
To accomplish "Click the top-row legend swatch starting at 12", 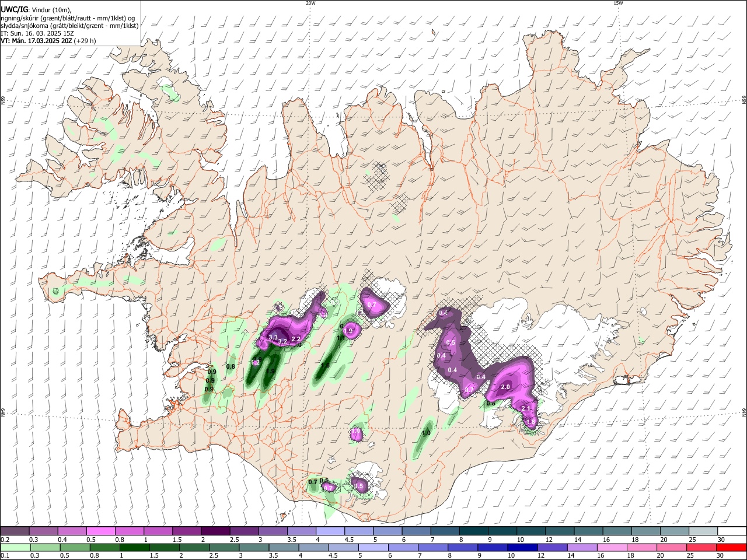I will [x=559, y=531].
